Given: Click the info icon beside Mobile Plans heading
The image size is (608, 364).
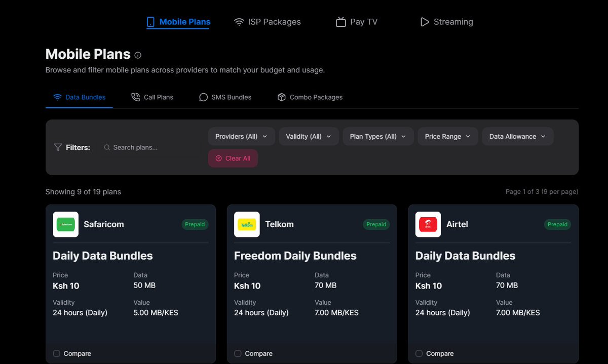Looking at the screenshot, I should (138, 55).
